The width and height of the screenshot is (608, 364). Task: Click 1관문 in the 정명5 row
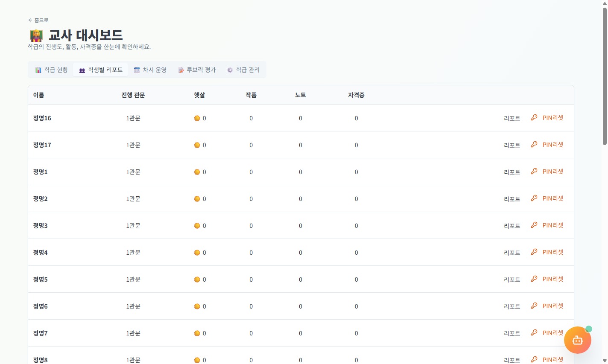(133, 280)
